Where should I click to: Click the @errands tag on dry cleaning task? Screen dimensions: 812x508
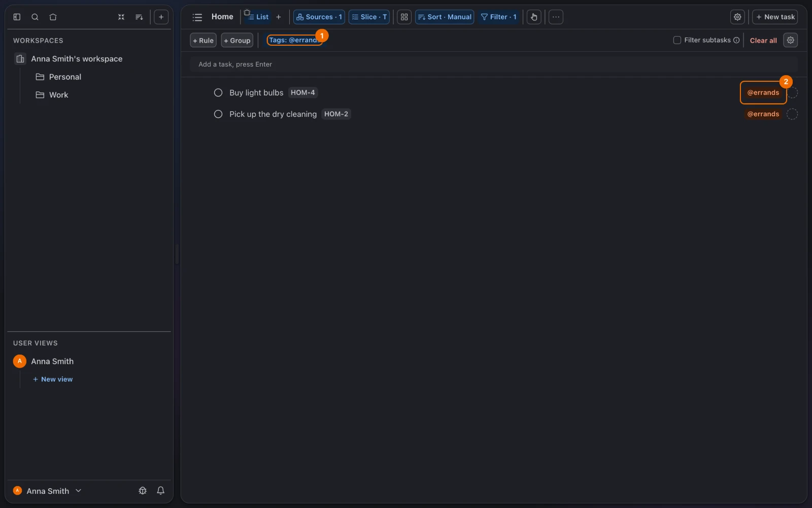click(x=763, y=114)
